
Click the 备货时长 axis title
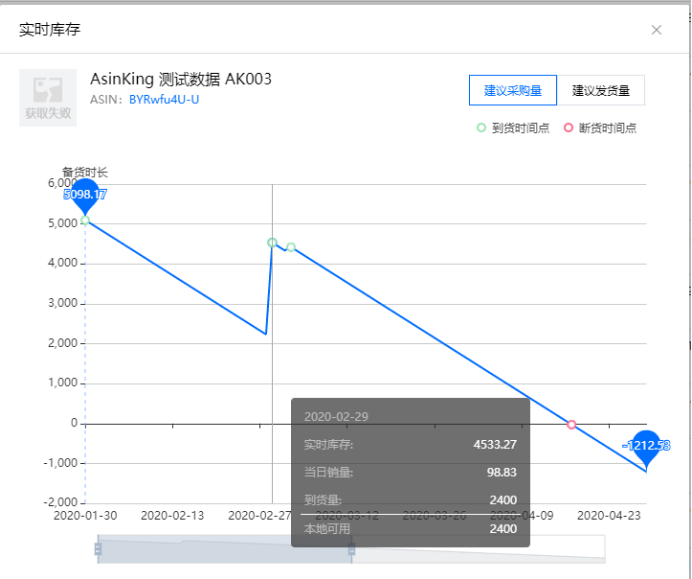pyautogui.click(x=85, y=172)
